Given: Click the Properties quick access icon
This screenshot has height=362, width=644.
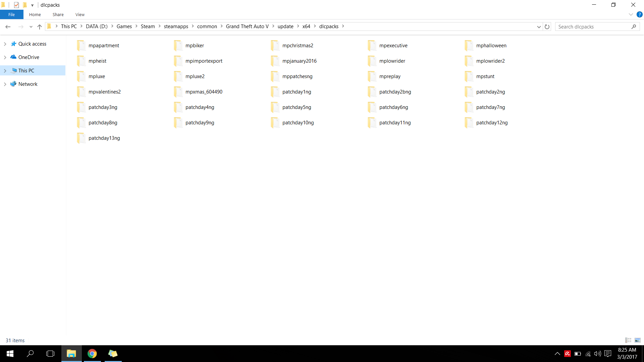Looking at the screenshot, I should tap(16, 5).
